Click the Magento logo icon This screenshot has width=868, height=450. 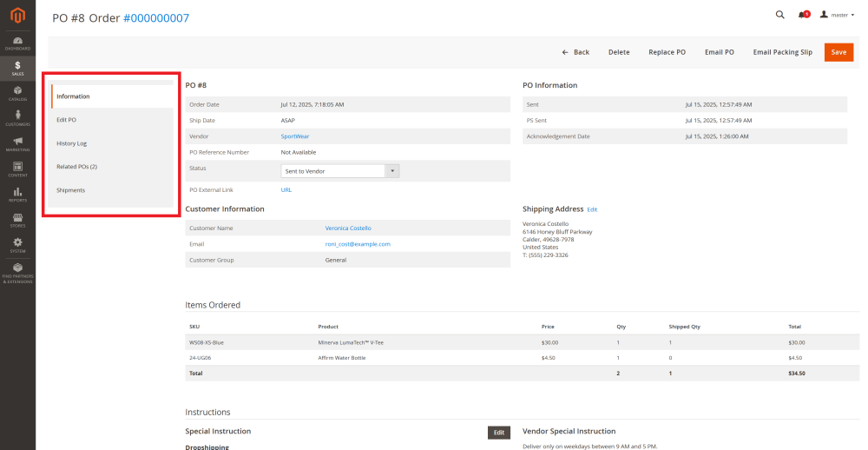pyautogui.click(x=17, y=17)
